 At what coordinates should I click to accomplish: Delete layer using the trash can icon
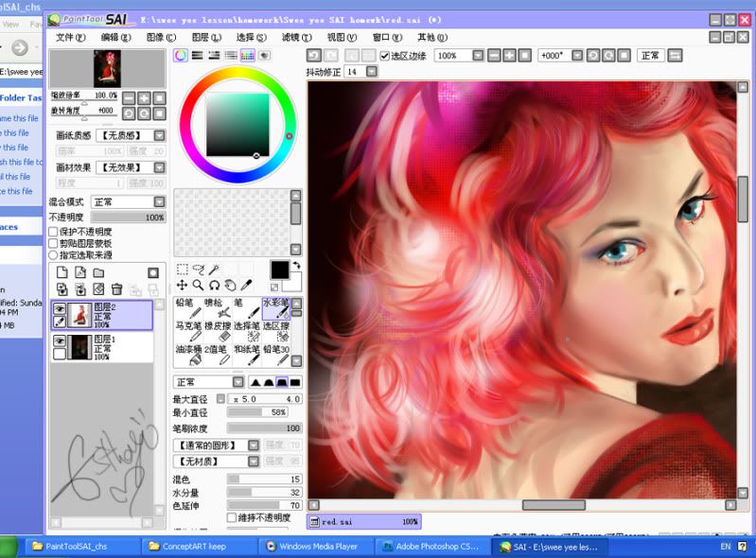pos(116,289)
